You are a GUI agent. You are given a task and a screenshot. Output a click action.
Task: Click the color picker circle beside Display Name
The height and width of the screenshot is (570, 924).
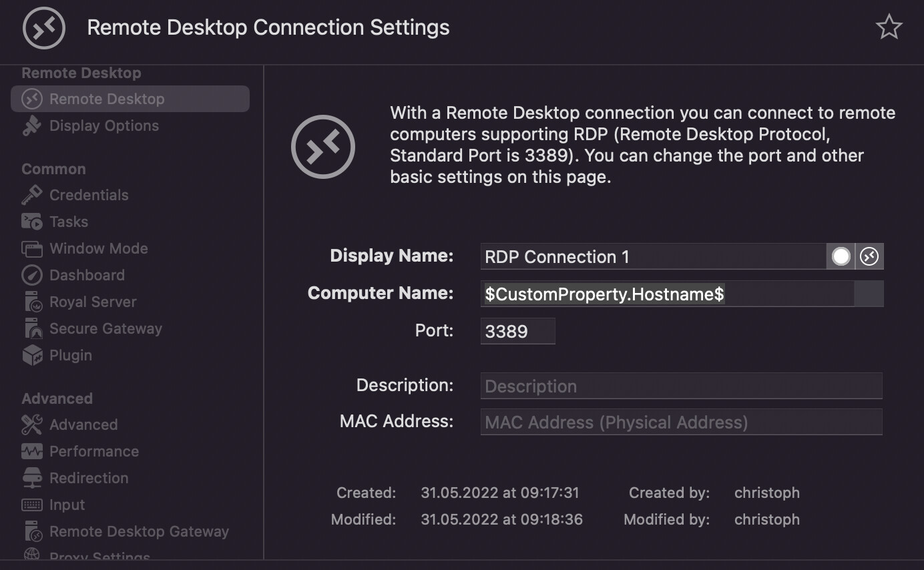841,256
